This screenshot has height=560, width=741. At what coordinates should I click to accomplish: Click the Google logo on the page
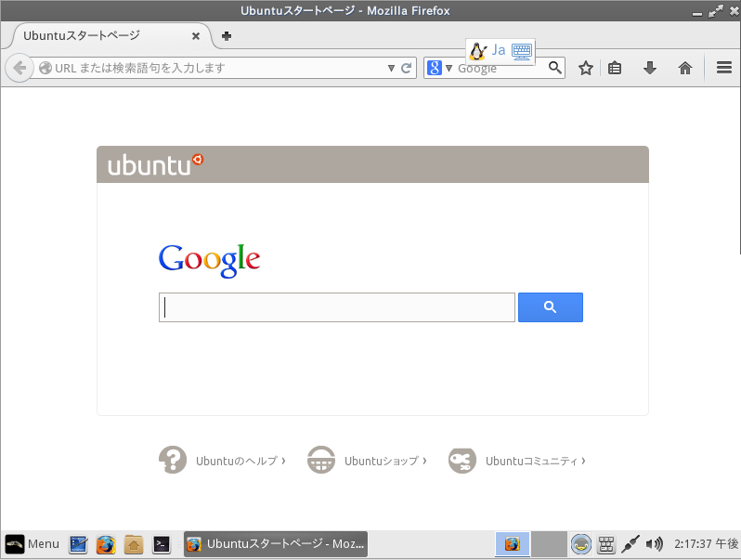[x=209, y=260]
